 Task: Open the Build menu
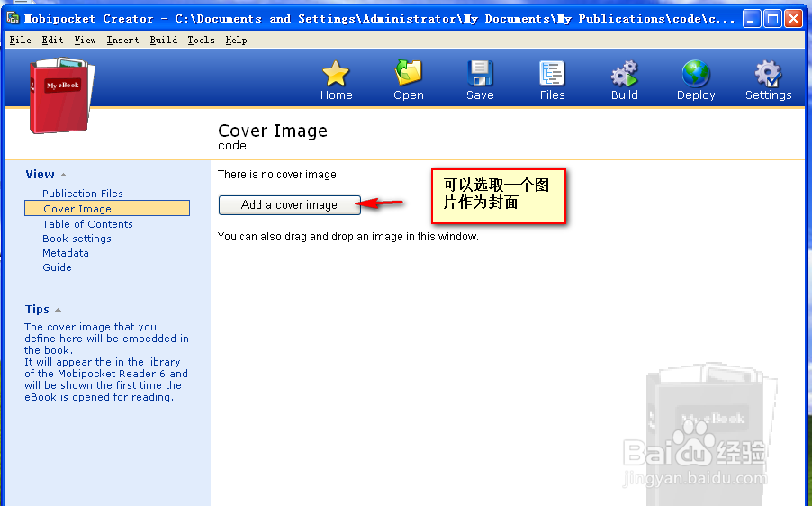coord(164,40)
